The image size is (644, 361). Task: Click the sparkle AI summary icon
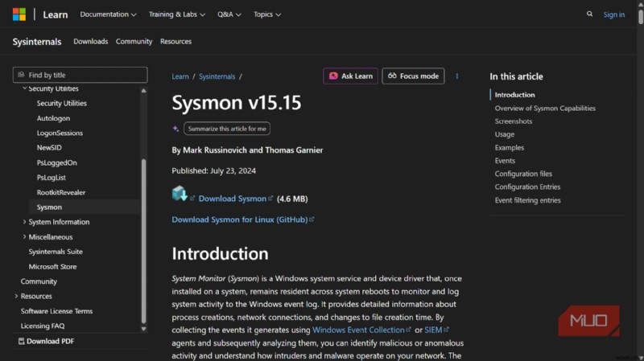pos(175,129)
